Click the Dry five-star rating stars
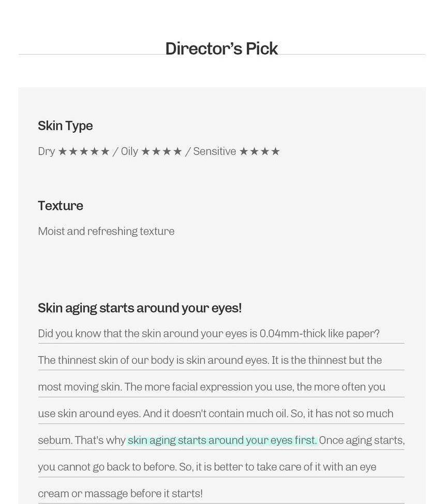 pyautogui.click(x=84, y=151)
